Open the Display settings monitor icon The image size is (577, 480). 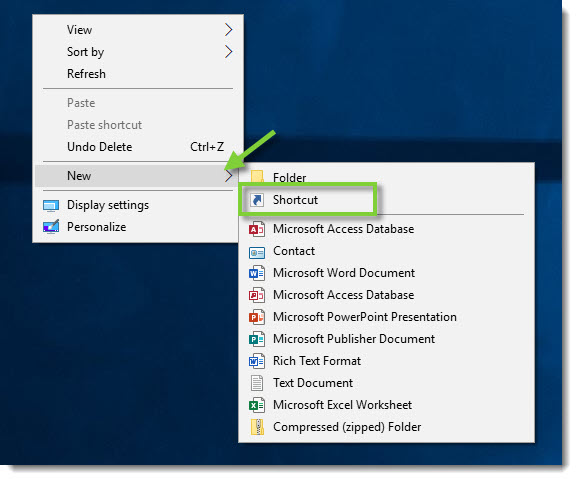[x=51, y=205]
